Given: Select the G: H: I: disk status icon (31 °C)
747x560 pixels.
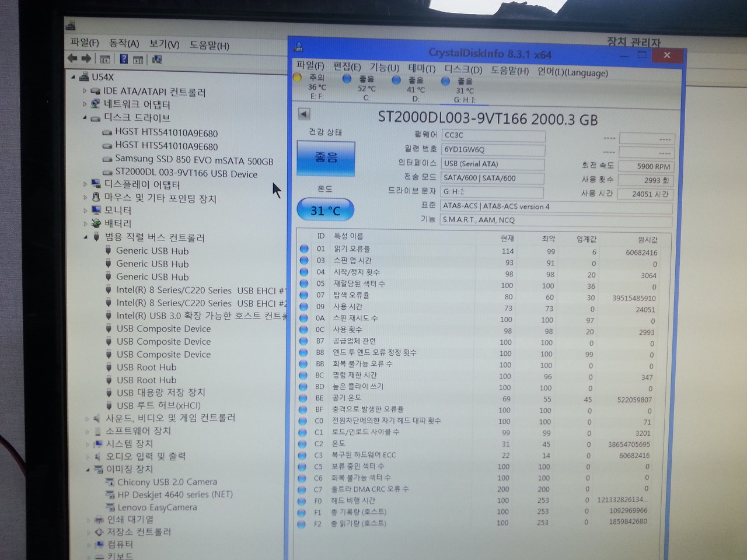Looking at the screenshot, I should (x=446, y=81).
